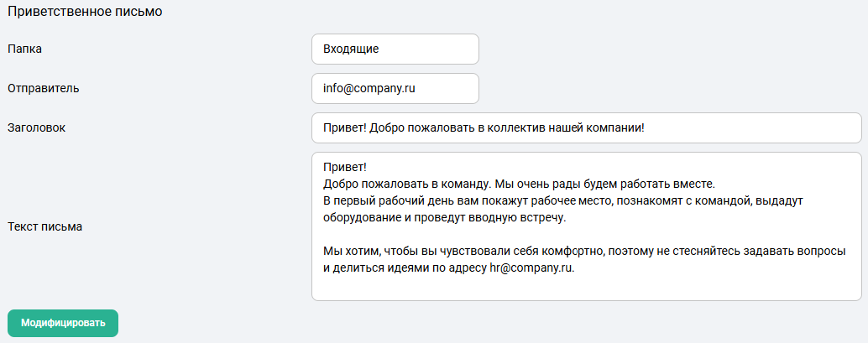Click the Модифицировать button
868x343 pixels.
63,323
